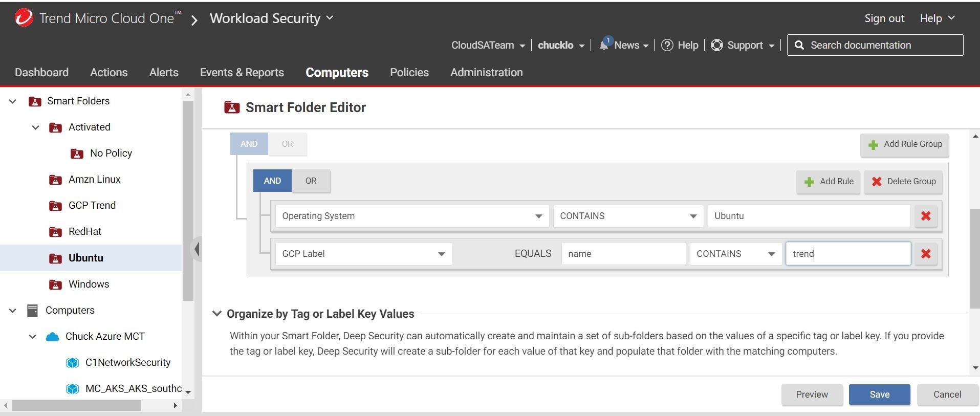This screenshot has width=980, height=416.
Task: Click the editor vertical scrollbar
Action: tap(974, 258)
